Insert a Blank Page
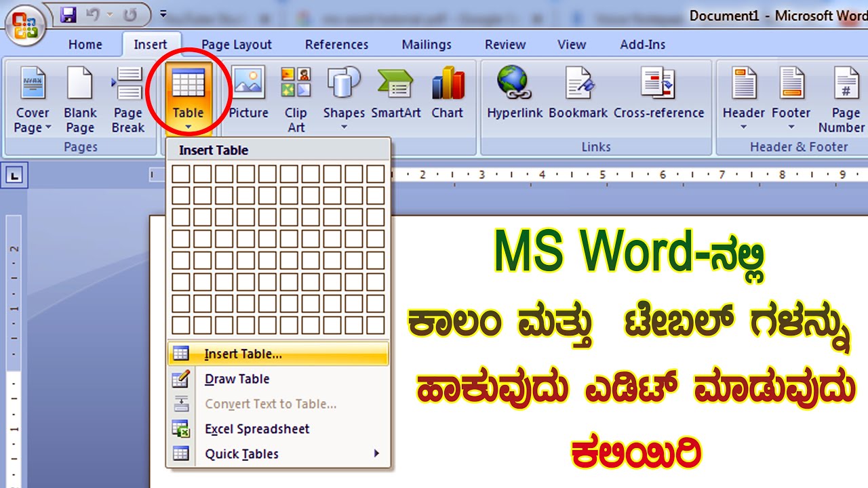This screenshot has width=868, height=488. 80,99
